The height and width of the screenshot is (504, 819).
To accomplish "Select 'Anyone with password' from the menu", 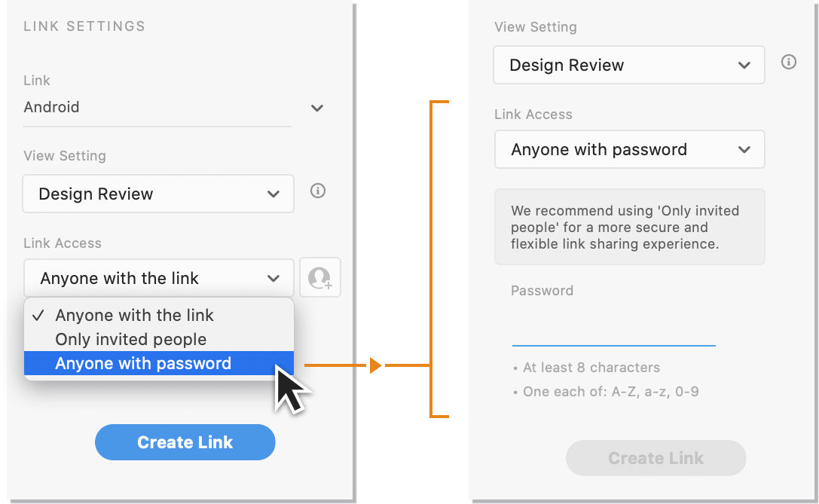I will tap(143, 363).
